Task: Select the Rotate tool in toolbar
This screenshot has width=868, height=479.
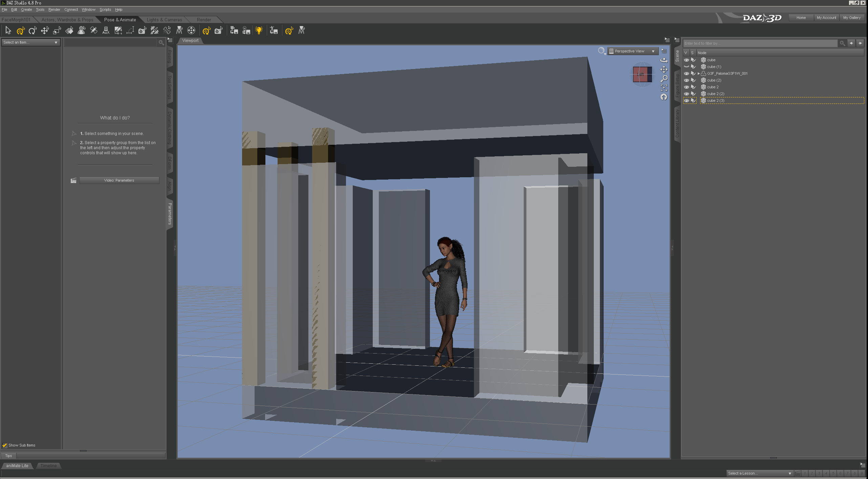Action: (x=32, y=31)
